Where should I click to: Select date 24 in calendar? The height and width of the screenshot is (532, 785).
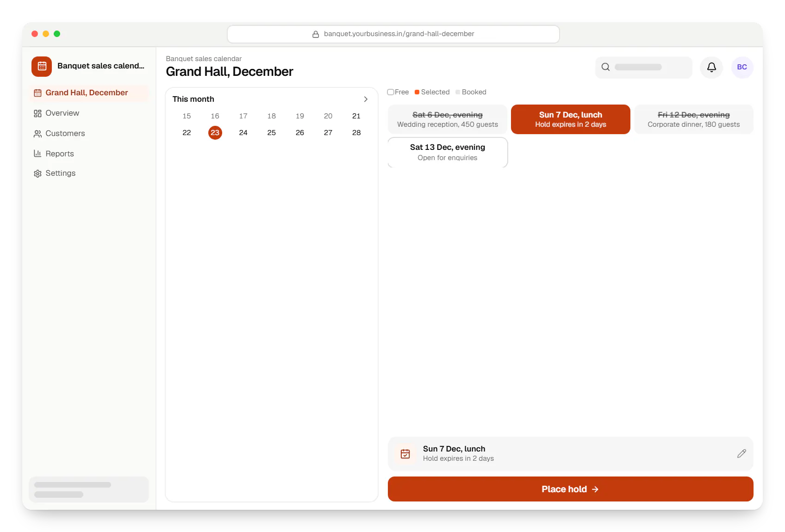[243, 133]
